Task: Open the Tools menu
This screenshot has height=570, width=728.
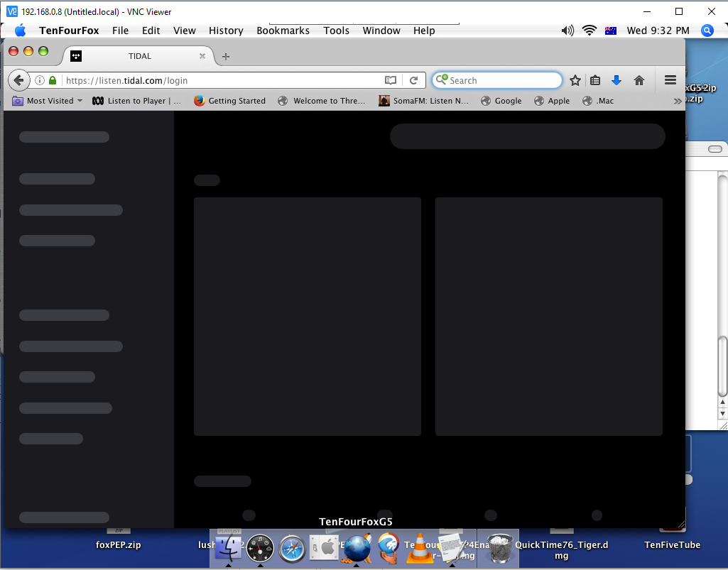Action: (x=336, y=31)
